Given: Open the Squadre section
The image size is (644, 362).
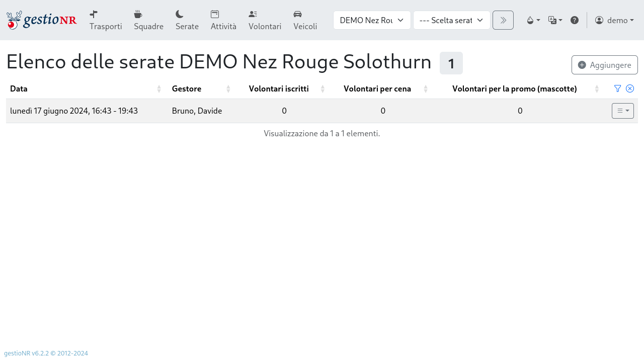Looking at the screenshot, I should [148, 20].
